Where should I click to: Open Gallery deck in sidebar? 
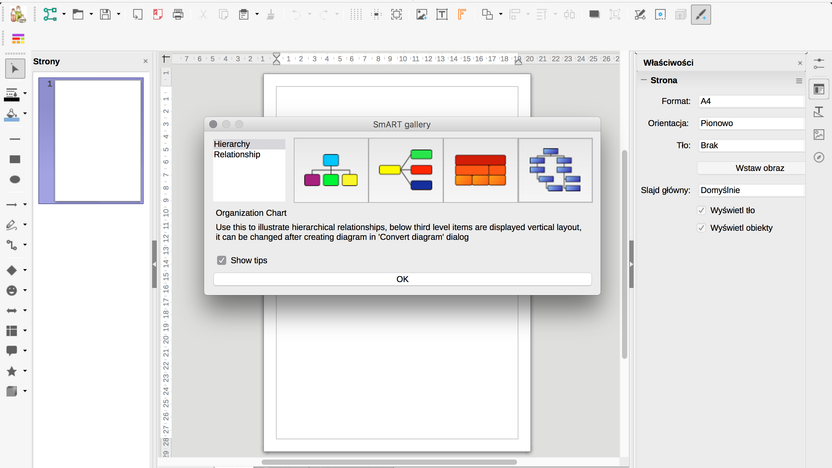819,135
